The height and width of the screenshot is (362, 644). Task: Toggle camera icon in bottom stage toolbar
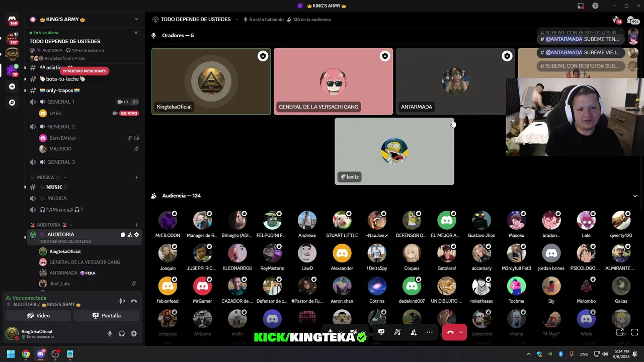pyautogui.click(x=354, y=332)
